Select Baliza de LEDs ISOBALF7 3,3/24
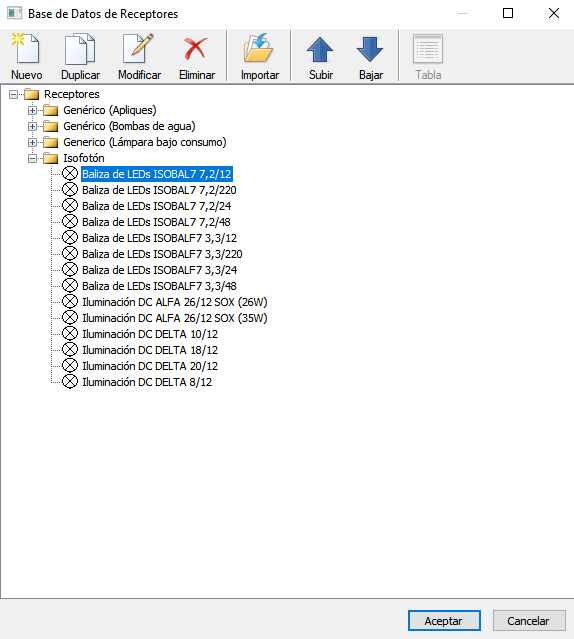 [x=159, y=270]
